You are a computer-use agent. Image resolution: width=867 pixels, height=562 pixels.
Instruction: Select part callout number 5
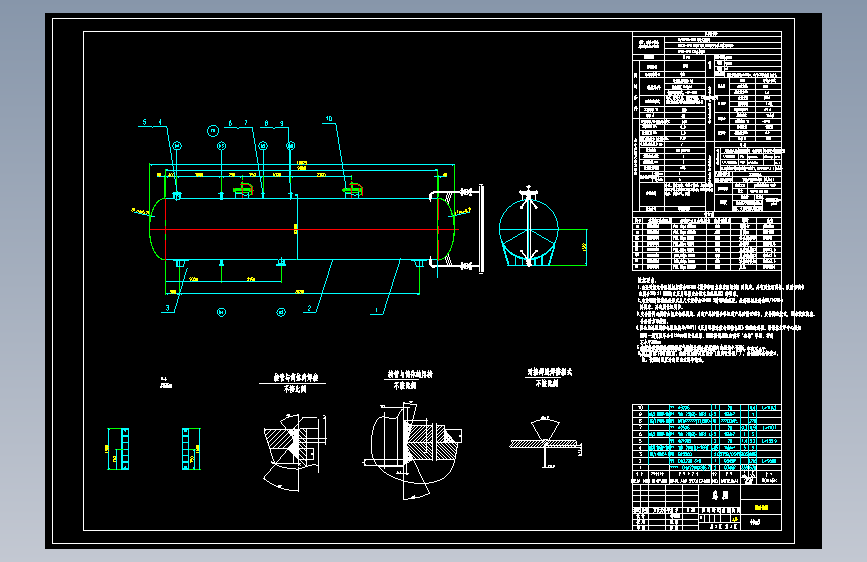tap(145, 122)
